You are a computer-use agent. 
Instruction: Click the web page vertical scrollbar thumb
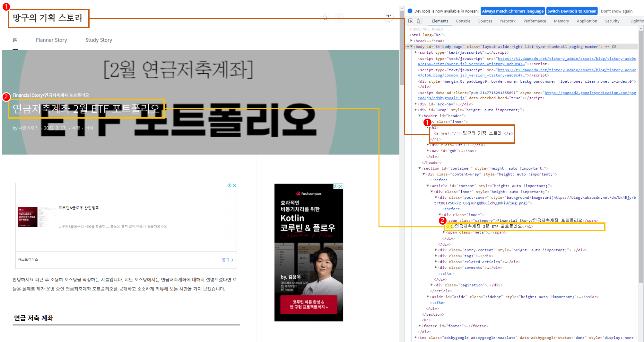(x=402, y=48)
